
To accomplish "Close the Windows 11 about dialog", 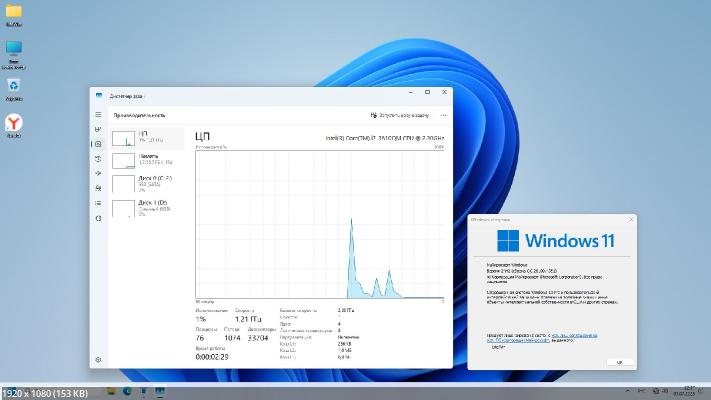I will click(631, 220).
